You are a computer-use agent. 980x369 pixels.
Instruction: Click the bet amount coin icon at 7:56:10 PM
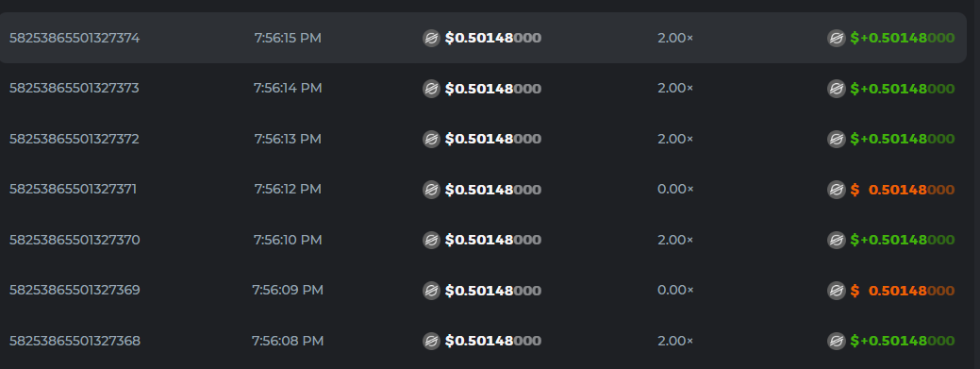point(431,240)
